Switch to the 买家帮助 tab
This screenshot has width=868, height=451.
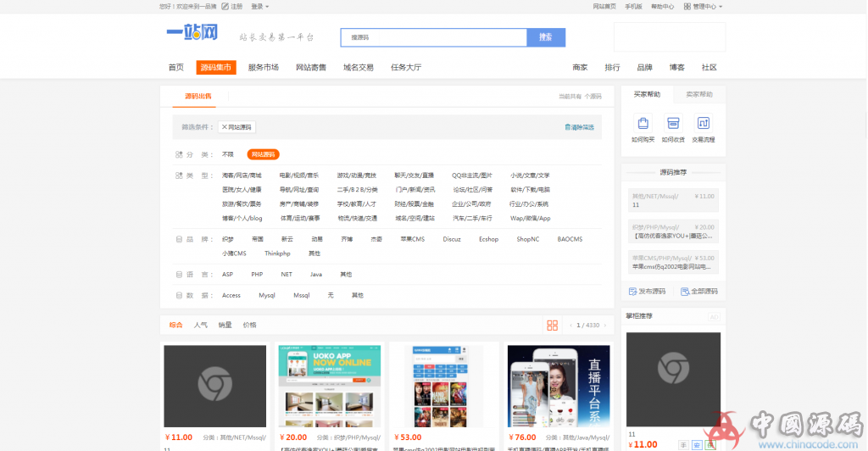pyautogui.click(x=647, y=95)
